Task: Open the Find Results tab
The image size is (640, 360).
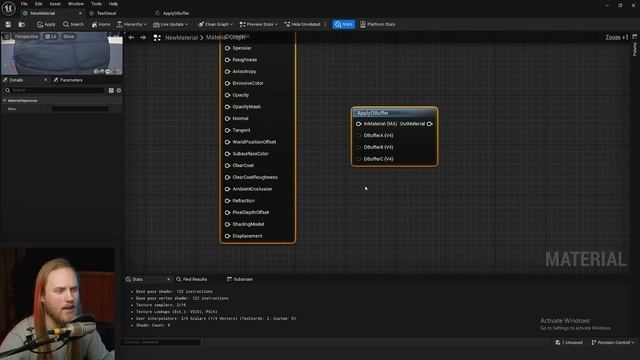Action: coord(191,280)
